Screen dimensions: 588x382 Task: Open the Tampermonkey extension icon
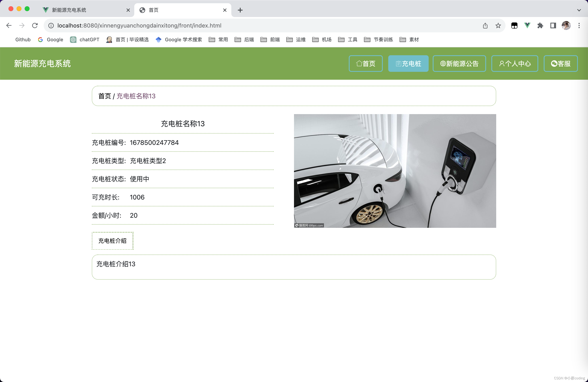pos(514,25)
